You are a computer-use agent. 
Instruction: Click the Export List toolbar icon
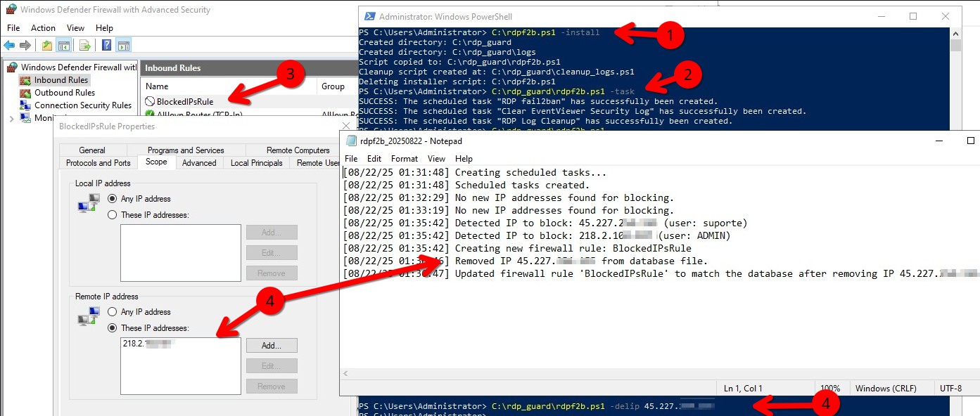pos(84,46)
